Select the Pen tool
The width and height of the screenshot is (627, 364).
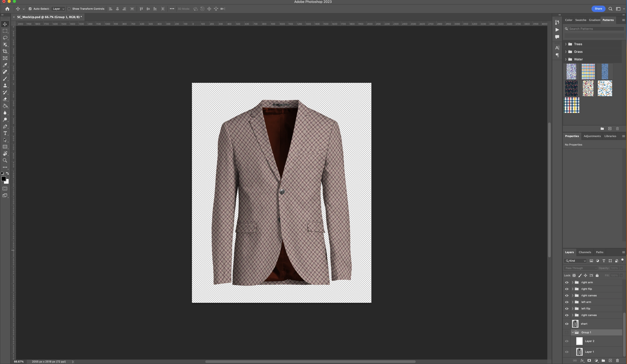5,126
